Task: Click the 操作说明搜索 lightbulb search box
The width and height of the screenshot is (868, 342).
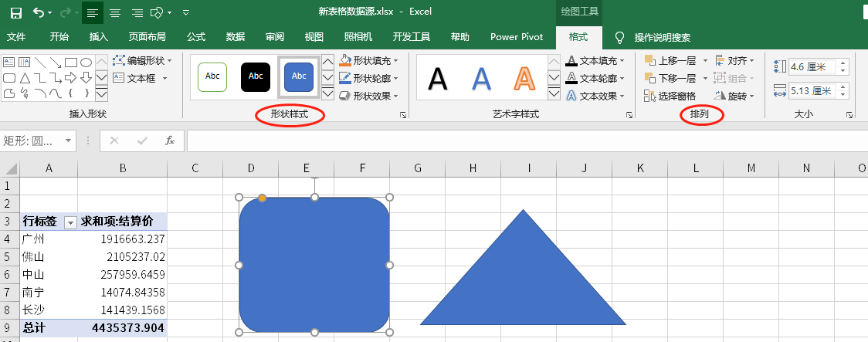Action: [x=654, y=37]
